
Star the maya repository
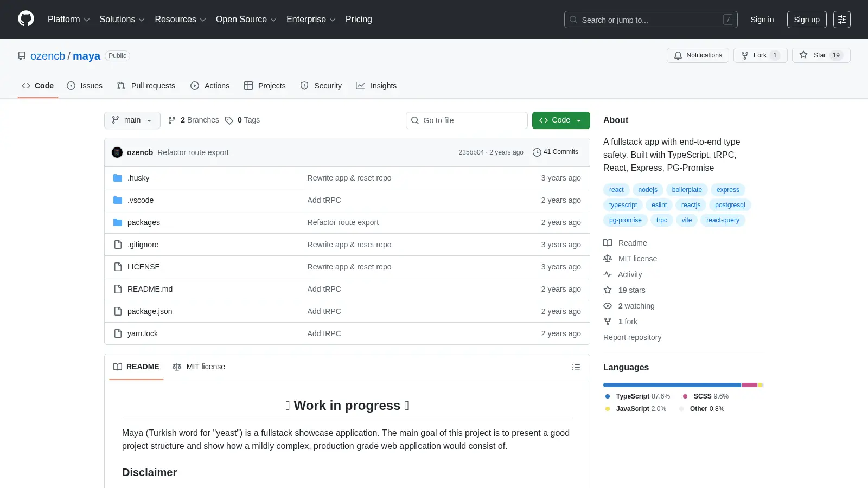(821, 55)
